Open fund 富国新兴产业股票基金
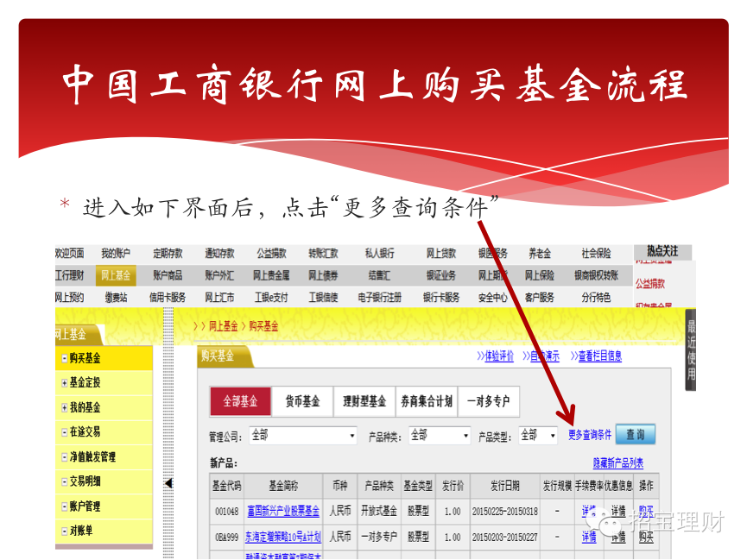 pos(283,512)
